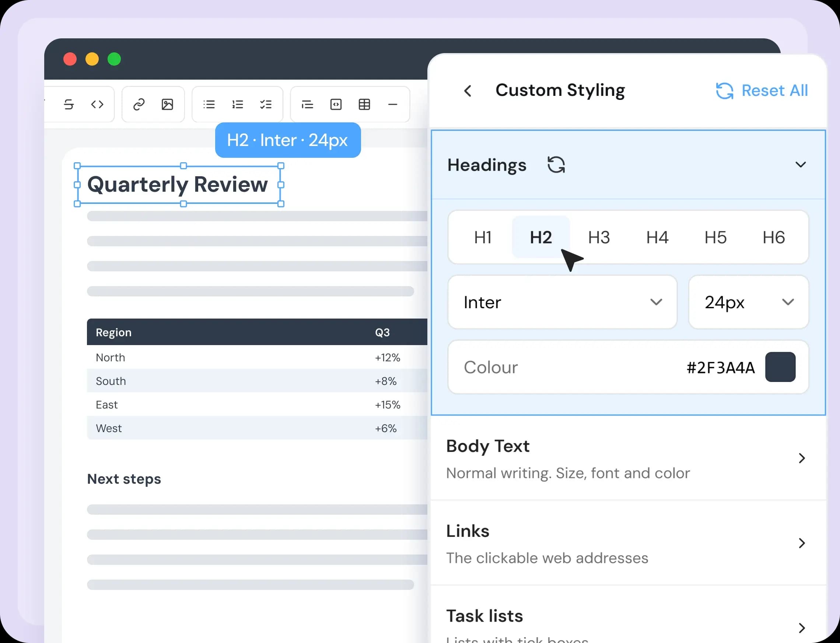The image size is (840, 643).
Task: Select the H5 heading level
Action: coord(716,237)
